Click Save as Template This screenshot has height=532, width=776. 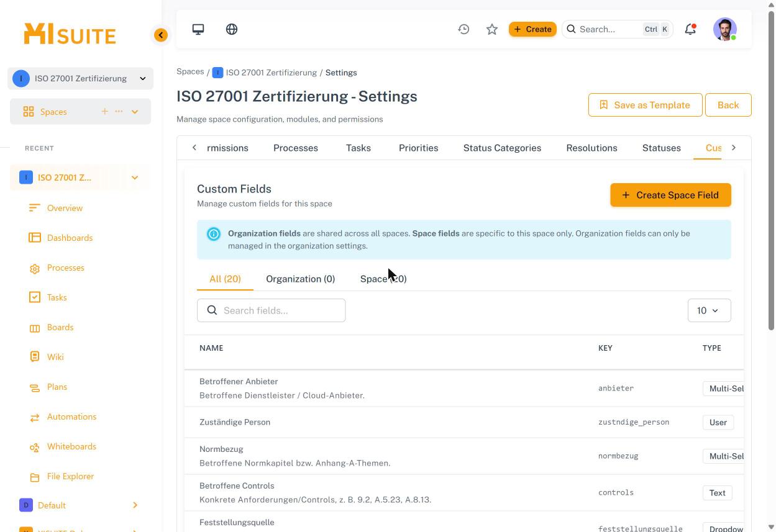pos(645,105)
